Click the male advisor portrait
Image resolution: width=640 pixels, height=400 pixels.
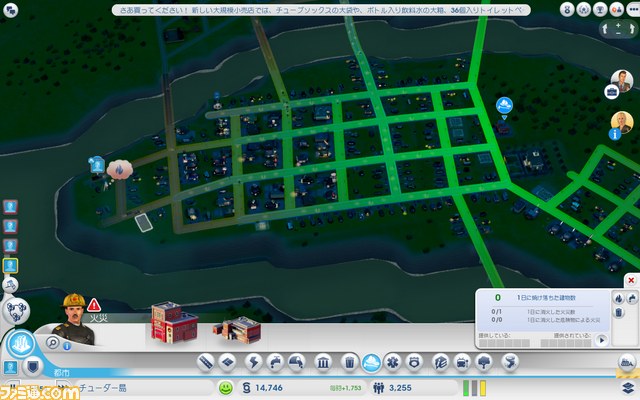click(622, 81)
